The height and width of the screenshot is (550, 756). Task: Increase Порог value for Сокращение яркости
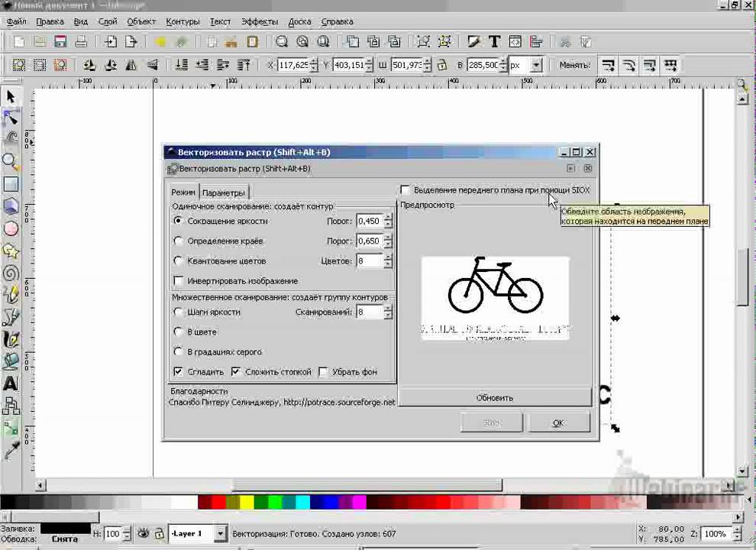(388, 218)
